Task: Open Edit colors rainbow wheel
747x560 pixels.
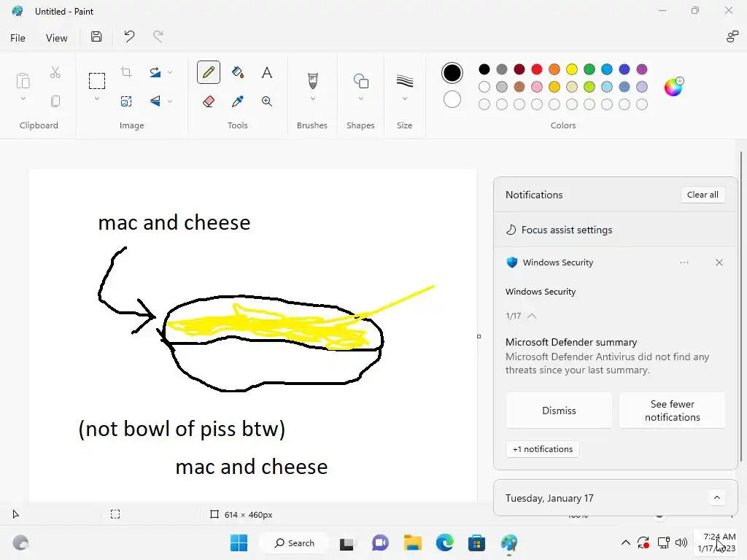Action: click(x=673, y=87)
